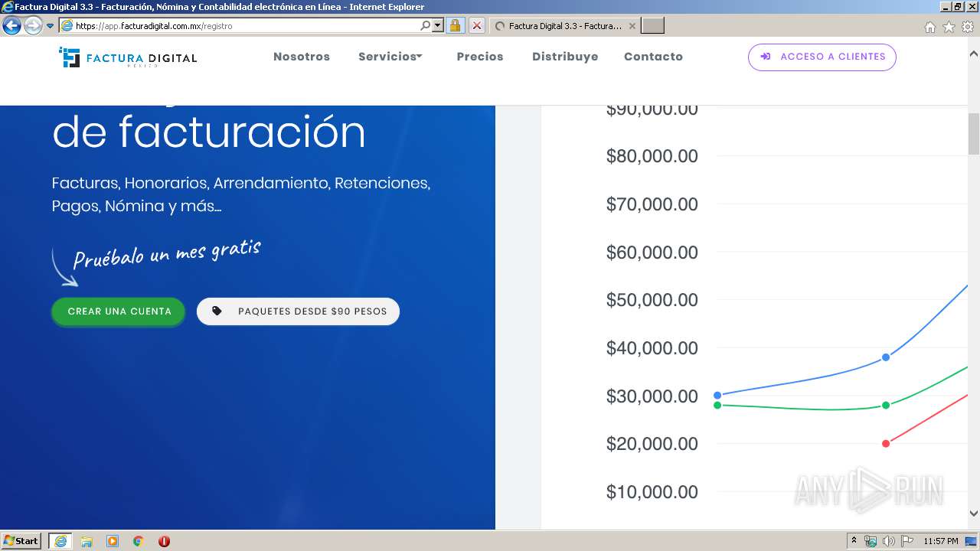The image size is (980, 551).
Task: Click the system clock showing 11:57 PM
Action: (x=941, y=541)
